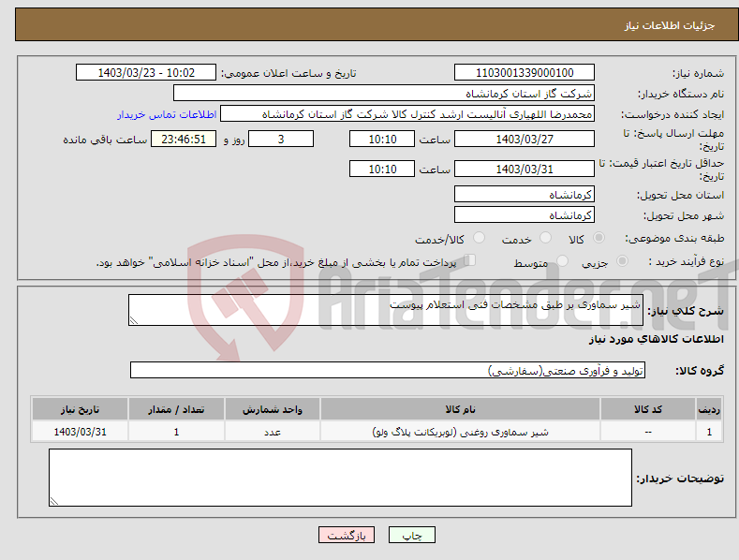Click the ردیف column header
Viewport: 739px width, 560px height.
[x=709, y=409]
